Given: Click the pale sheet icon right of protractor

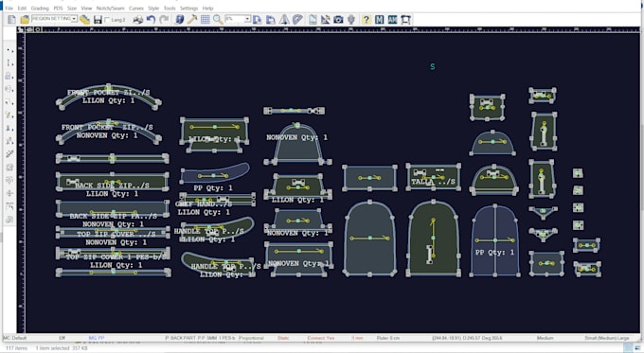Looking at the screenshot, I should (x=313, y=19).
